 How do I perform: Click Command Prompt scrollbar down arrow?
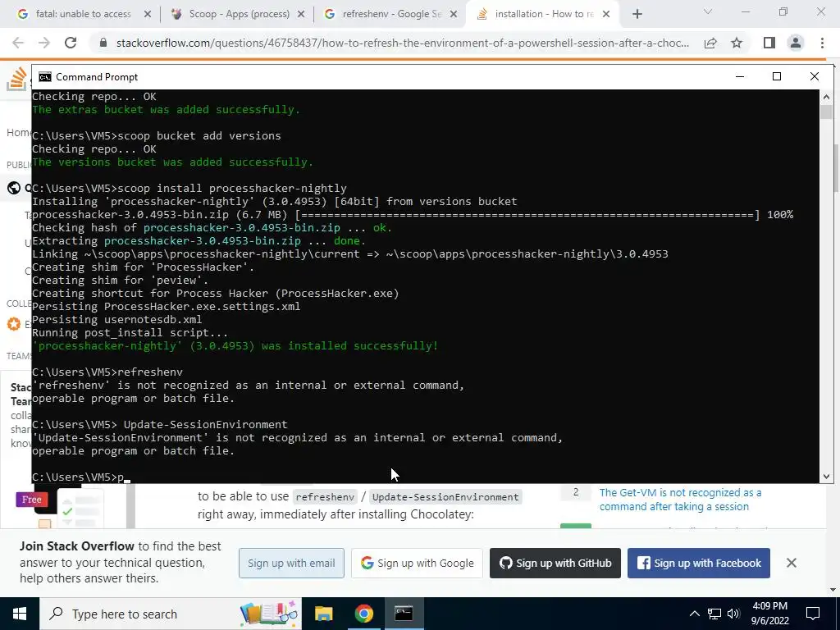click(x=826, y=477)
